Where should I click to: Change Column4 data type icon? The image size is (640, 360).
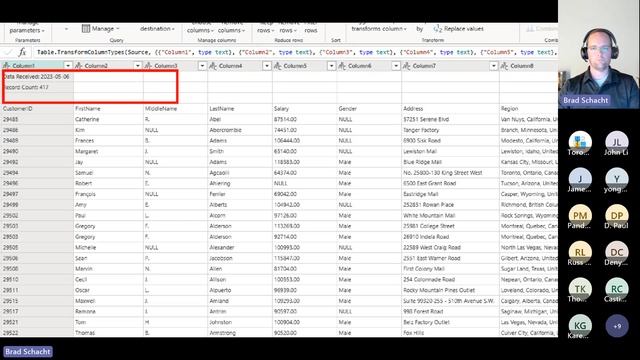(x=213, y=66)
